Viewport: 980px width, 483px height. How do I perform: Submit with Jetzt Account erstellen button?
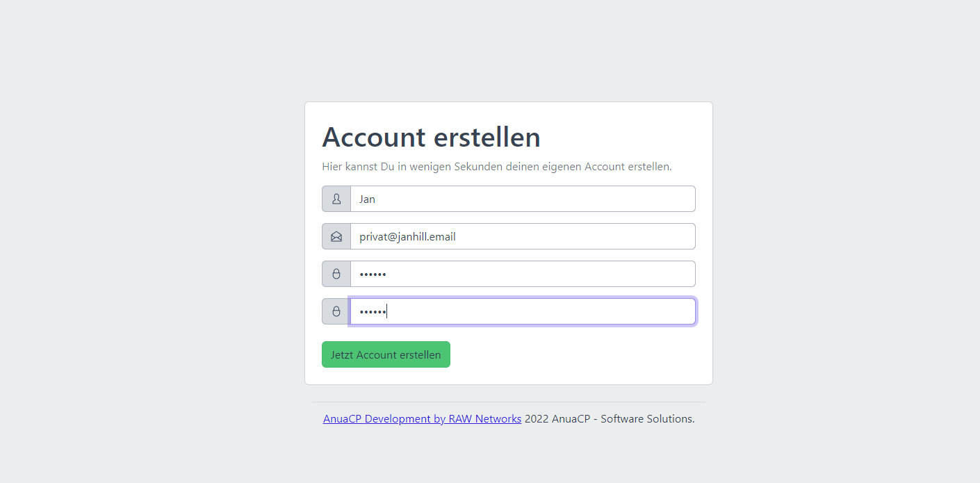[x=386, y=354]
